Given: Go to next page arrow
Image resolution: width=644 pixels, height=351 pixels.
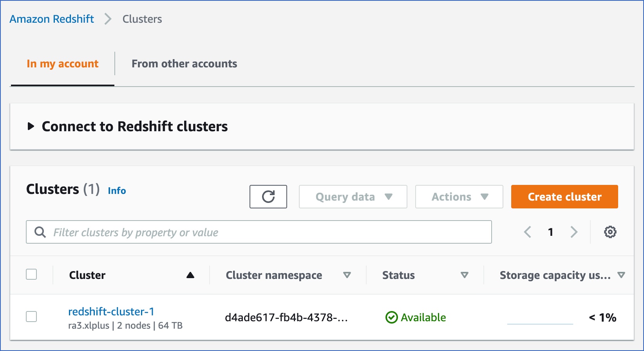Looking at the screenshot, I should coord(574,232).
